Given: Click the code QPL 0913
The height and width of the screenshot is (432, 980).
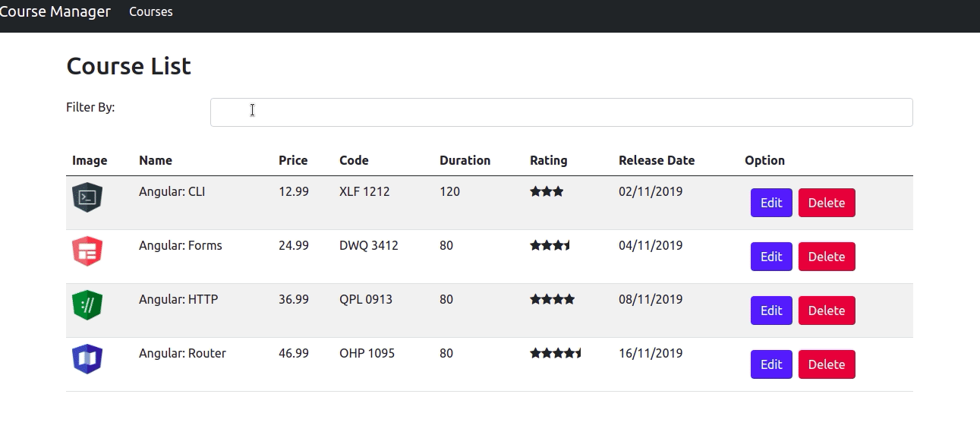Looking at the screenshot, I should (x=366, y=299).
